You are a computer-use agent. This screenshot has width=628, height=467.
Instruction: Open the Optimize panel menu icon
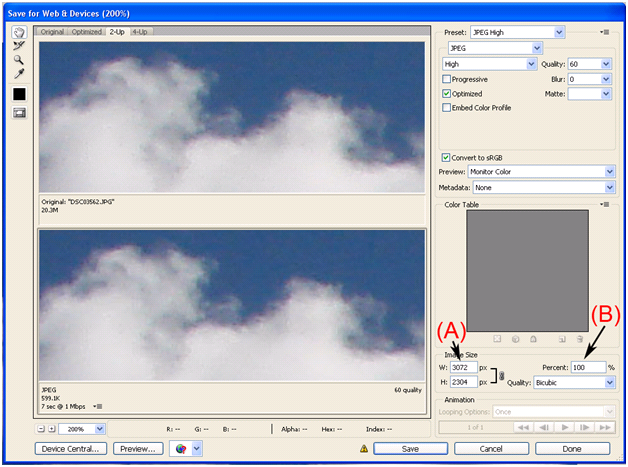point(605,32)
